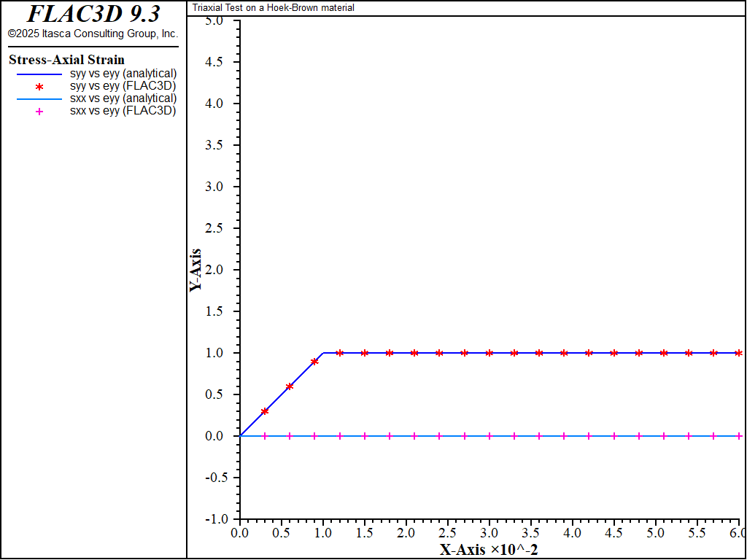Select the "Triaxial Test on a Hoek-Brown material" plot title
The image size is (747, 560).
(274, 8)
